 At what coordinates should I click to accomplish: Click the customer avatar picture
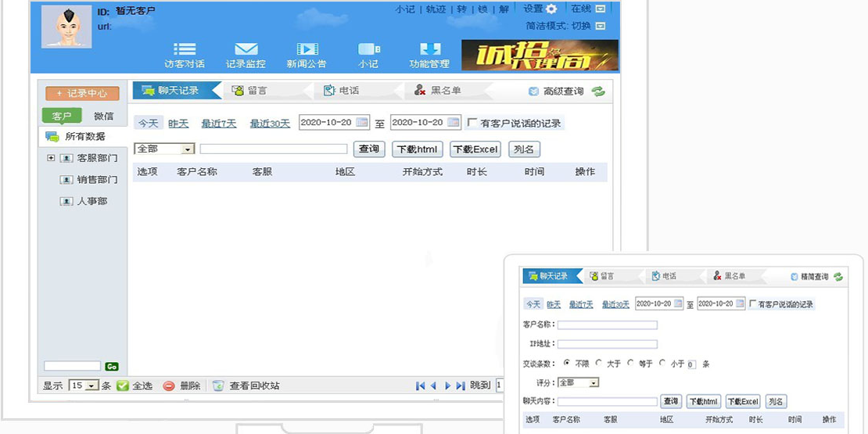(66, 27)
